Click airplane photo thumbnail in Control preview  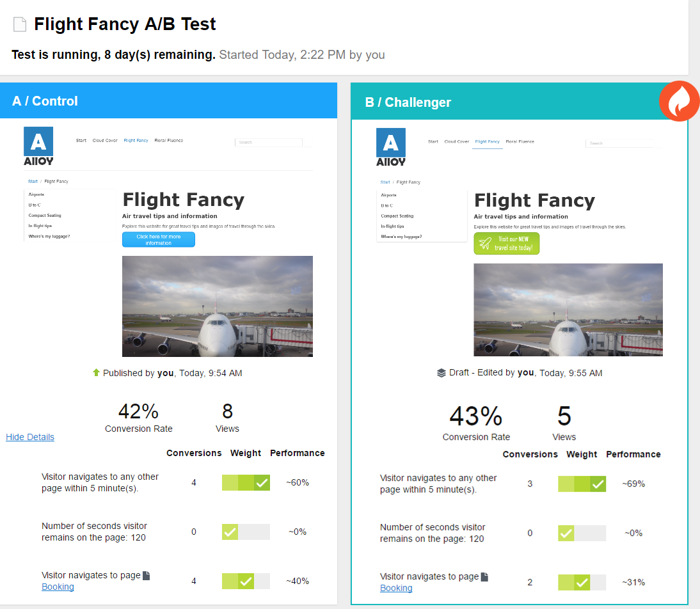218,306
